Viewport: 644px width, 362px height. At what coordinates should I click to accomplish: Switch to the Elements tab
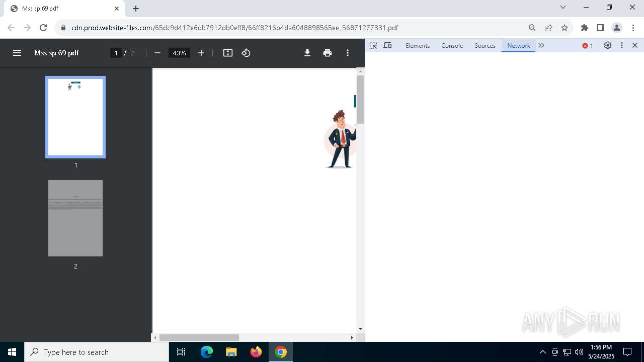[418, 45]
